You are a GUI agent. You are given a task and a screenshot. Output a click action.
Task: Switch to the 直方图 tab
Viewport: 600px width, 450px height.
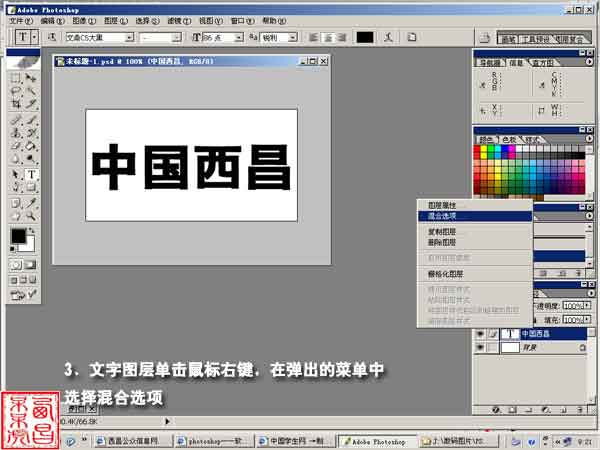543,62
